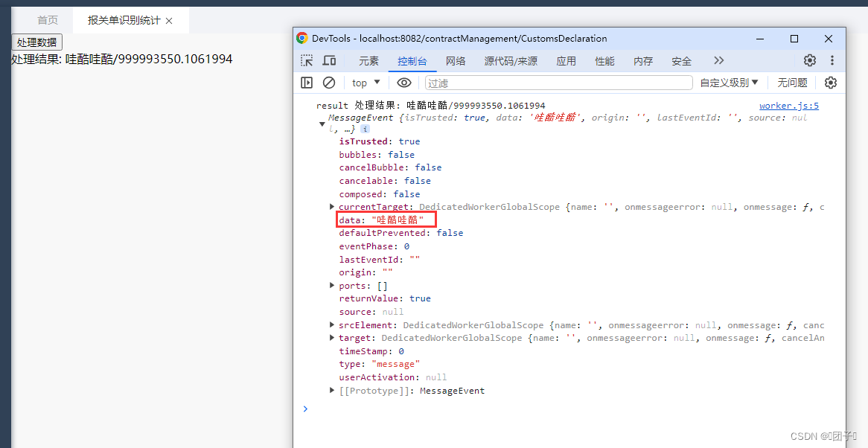Select the inspect element tool
The height and width of the screenshot is (448, 868).
coord(307,60)
